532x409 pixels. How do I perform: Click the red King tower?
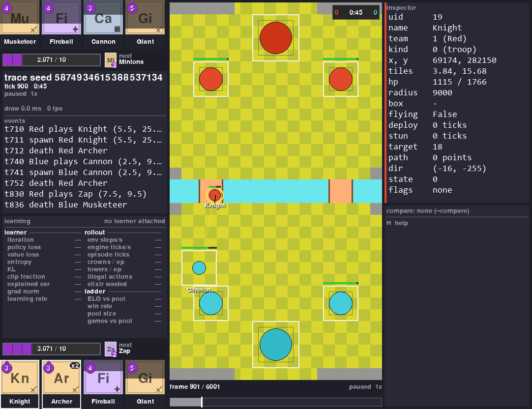tap(276, 38)
